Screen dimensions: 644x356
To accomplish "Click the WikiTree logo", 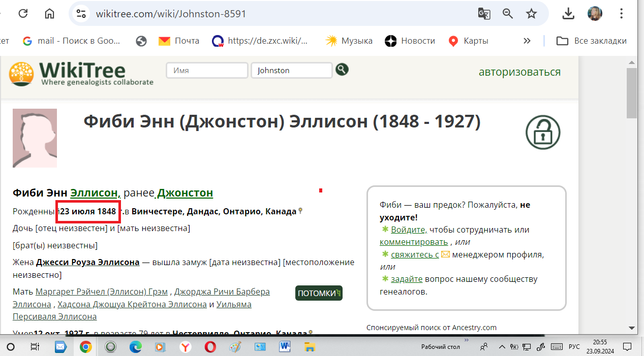I will click(81, 74).
